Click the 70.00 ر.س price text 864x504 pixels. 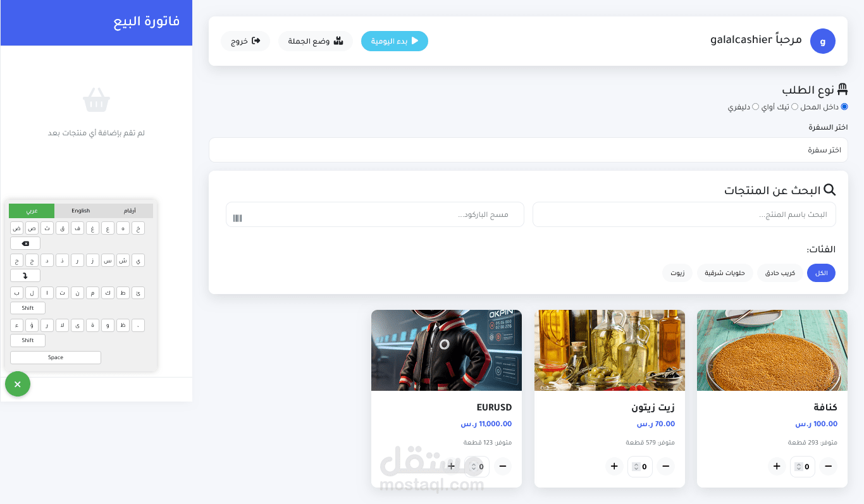(656, 424)
